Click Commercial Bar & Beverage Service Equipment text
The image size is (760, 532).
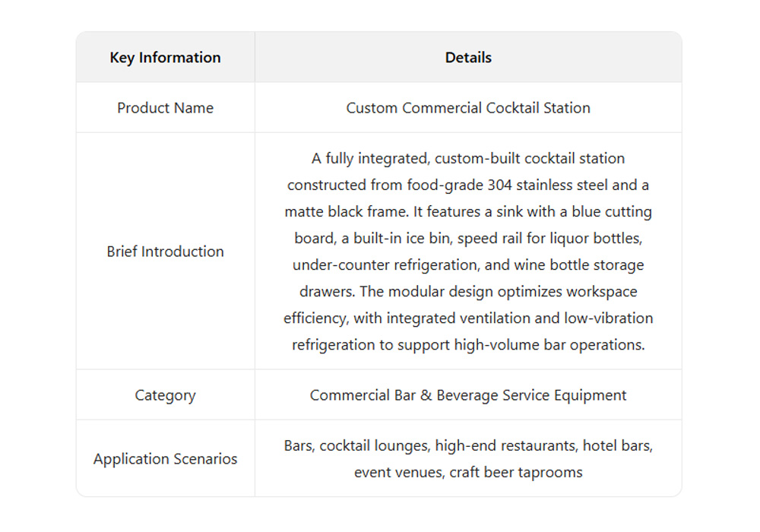click(468, 395)
